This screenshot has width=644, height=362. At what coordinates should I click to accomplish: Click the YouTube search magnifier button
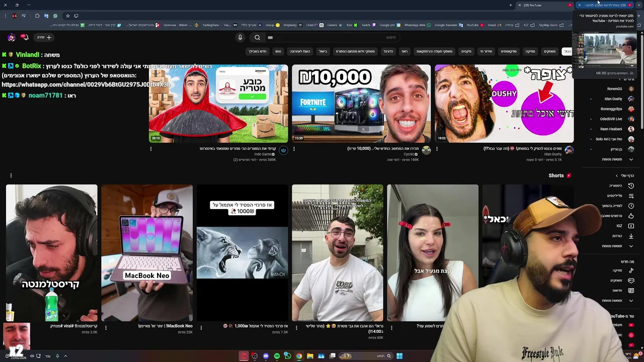(257, 37)
